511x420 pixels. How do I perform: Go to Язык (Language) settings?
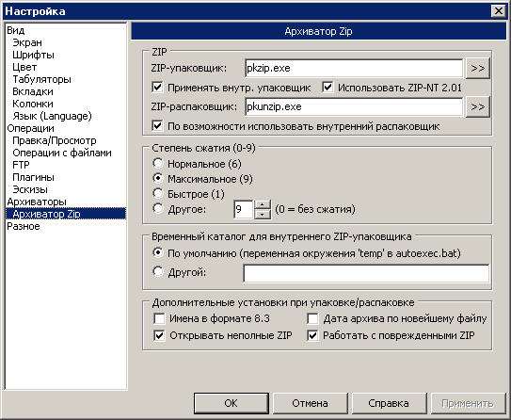[x=52, y=116]
